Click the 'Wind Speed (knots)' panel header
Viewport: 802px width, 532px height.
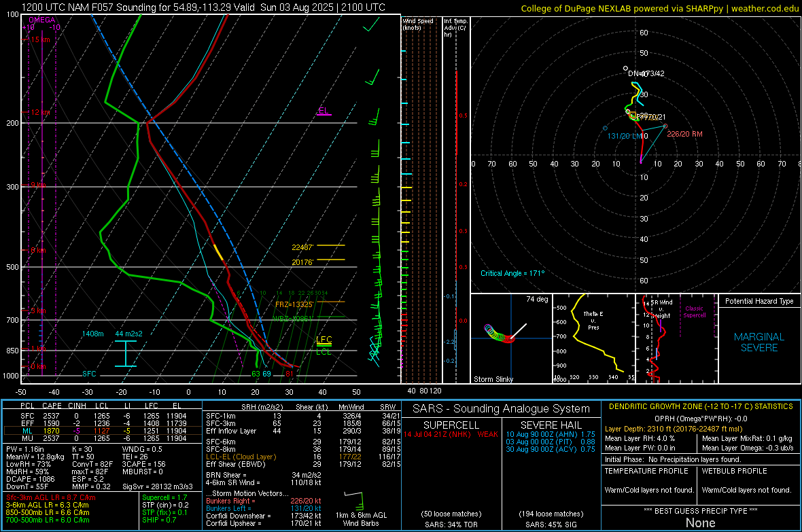[418, 24]
